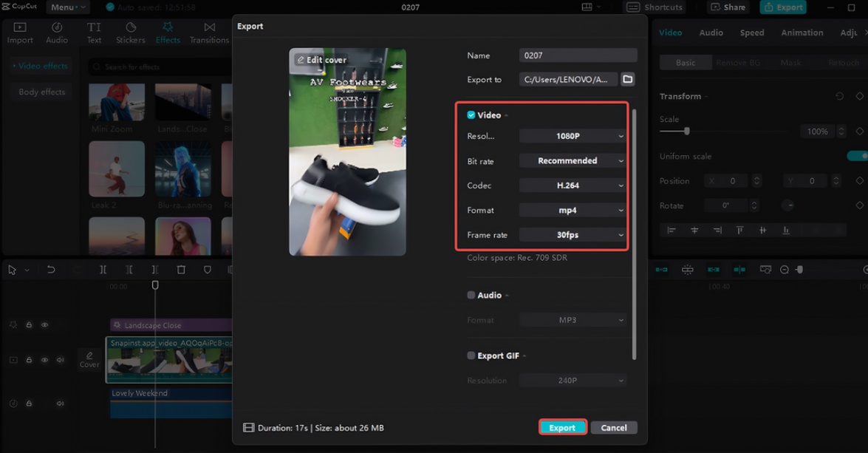Add keyframe for Position

[x=859, y=180]
